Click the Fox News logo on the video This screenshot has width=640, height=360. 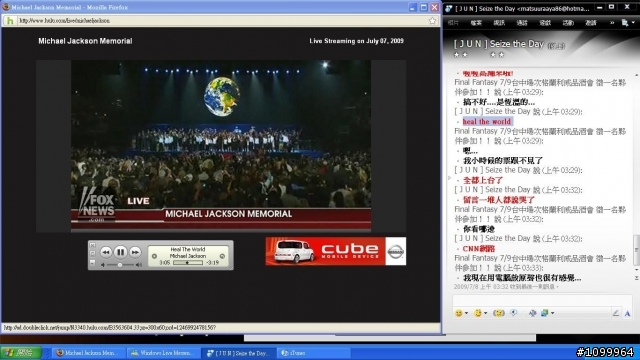click(x=97, y=204)
